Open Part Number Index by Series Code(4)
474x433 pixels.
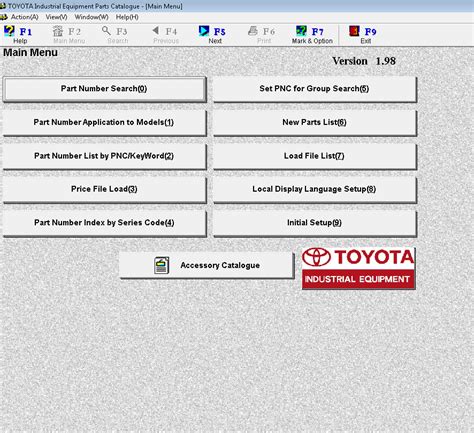click(104, 223)
